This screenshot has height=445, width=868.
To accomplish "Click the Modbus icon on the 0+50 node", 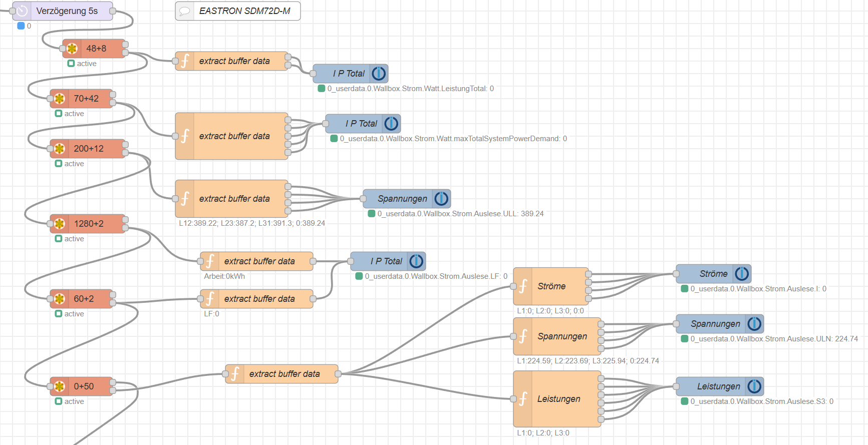I will click(60, 386).
